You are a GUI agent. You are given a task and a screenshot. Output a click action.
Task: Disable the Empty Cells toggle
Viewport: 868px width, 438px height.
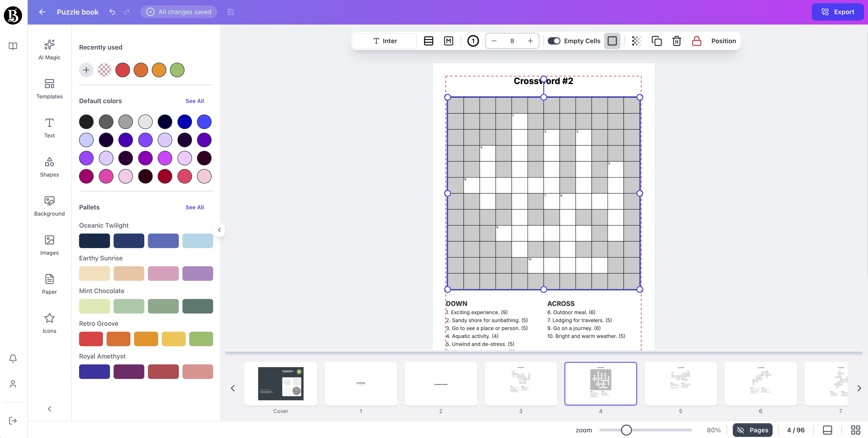[x=554, y=41]
